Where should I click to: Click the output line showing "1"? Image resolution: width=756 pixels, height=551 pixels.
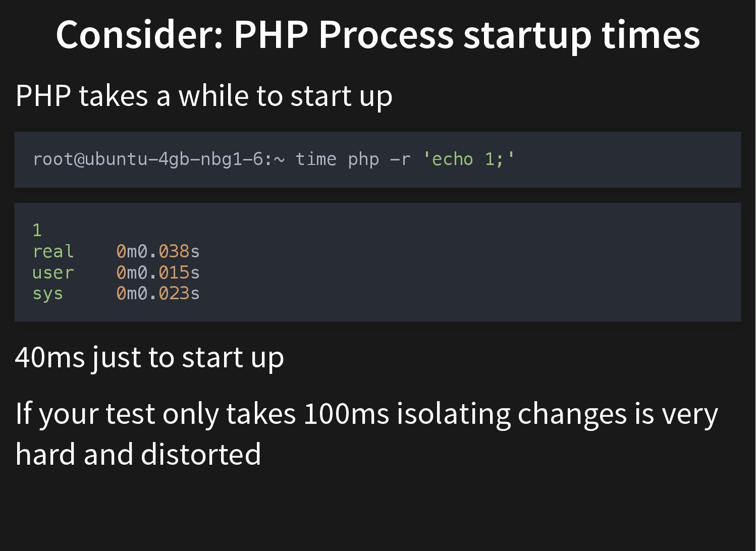coord(37,231)
